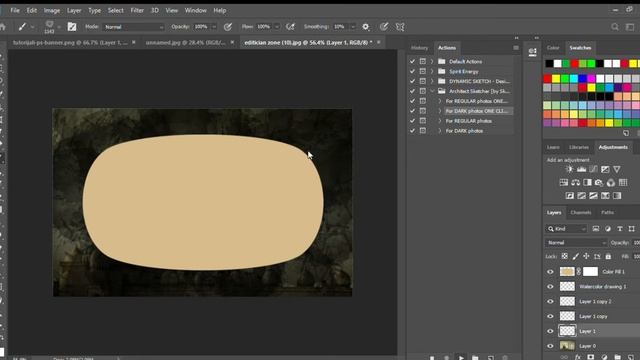Filter layers by type (T icon)
The height and width of the screenshot is (360, 640).
point(620,229)
